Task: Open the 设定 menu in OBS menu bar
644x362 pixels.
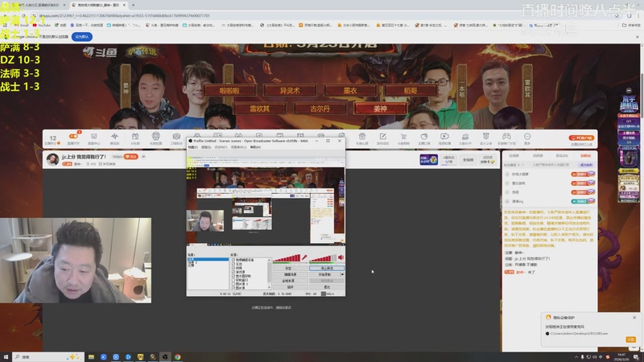Action: click(x=206, y=147)
